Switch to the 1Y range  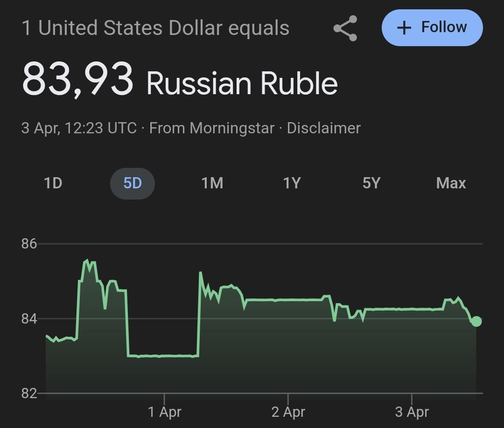coord(292,183)
